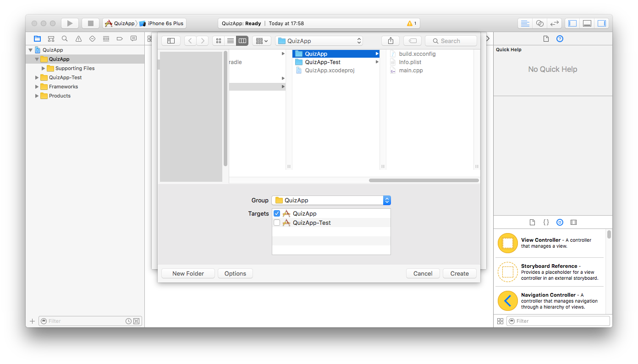This screenshot has width=638, height=364.
Task: Expand the Frameworks group
Action: [x=37, y=87]
